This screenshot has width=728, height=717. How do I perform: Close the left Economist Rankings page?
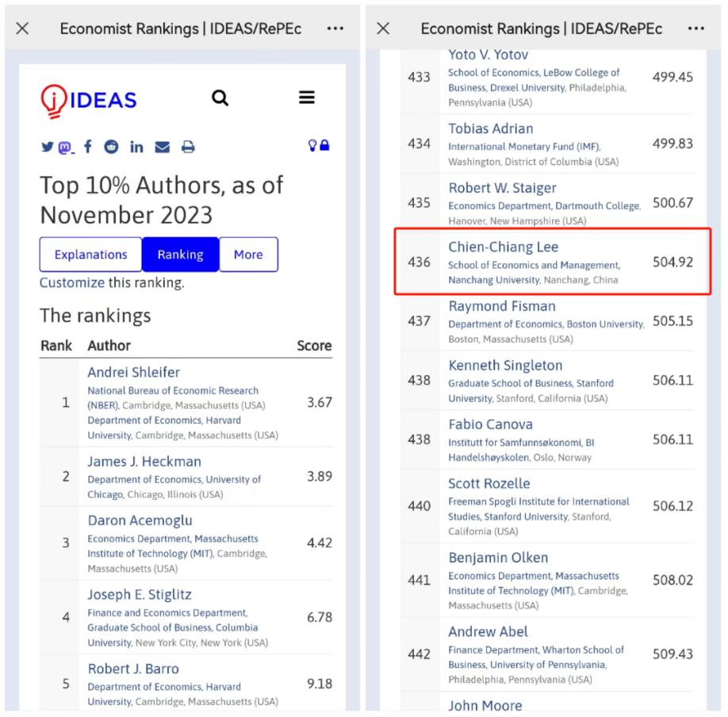(x=22, y=29)
